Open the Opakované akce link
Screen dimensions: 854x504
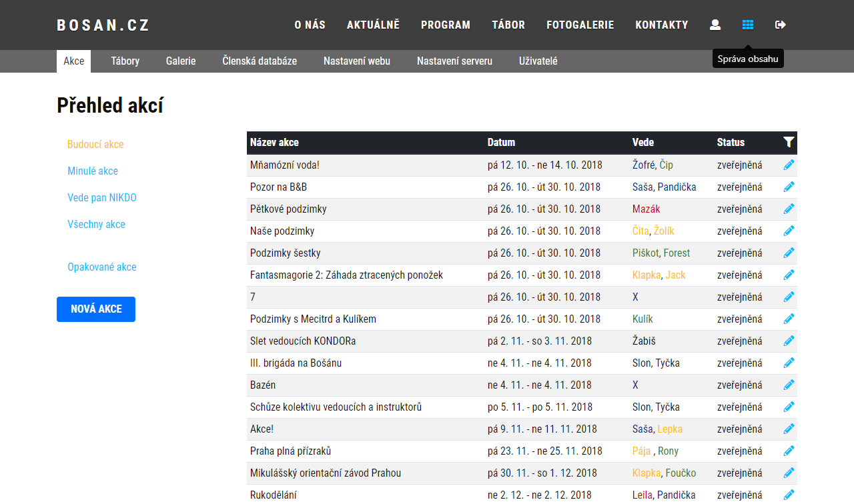pyautogui.click(x=102, y=267)
